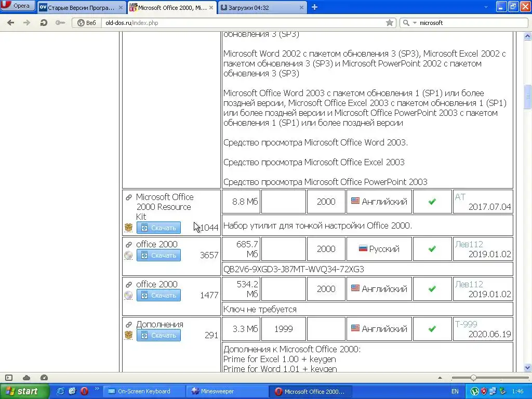Image resolution: width=532 pixels, height=399 pixels.
Task: Select text Ключ не требуется
Action: pos(260,309)
